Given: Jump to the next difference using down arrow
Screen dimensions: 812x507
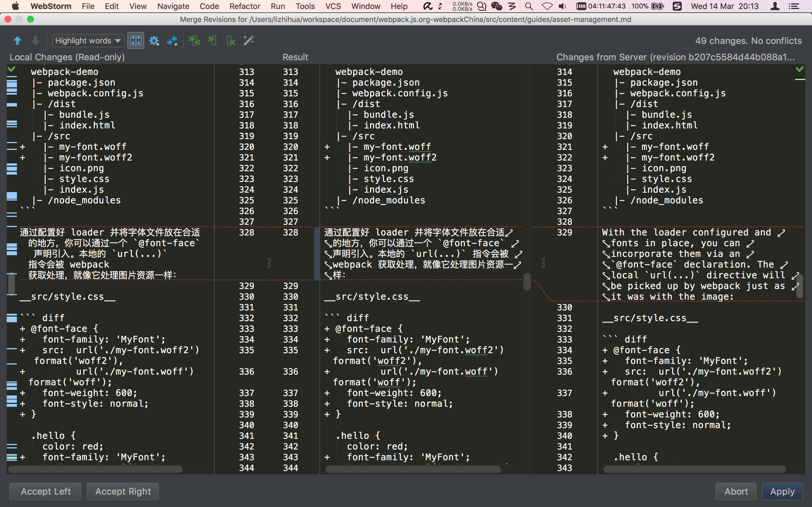Looking at the screenshot, I should 35,40.
